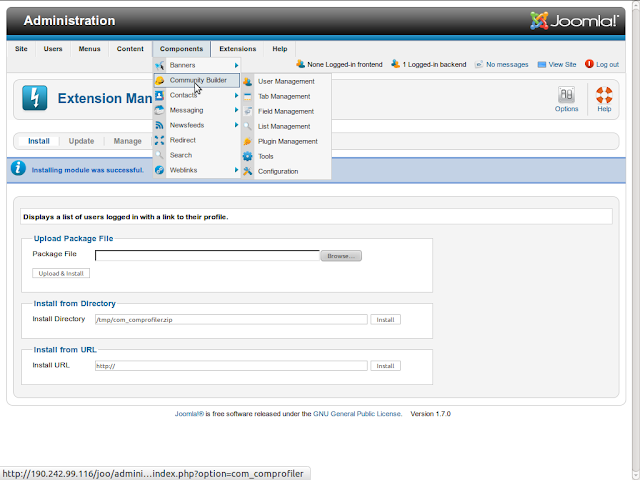Click the Joomla! logo
Viewport: 640px width, 480px height.
[x=574, y=21]
